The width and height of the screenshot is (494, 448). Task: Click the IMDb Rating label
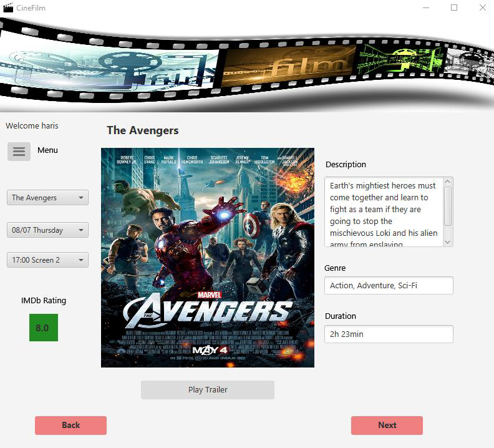44,301
